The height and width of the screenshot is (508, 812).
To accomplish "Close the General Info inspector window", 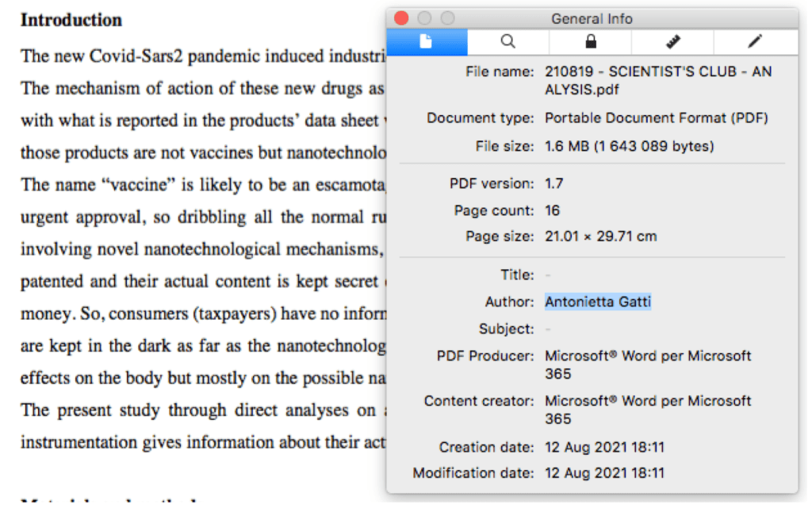I will coord(402,18).
